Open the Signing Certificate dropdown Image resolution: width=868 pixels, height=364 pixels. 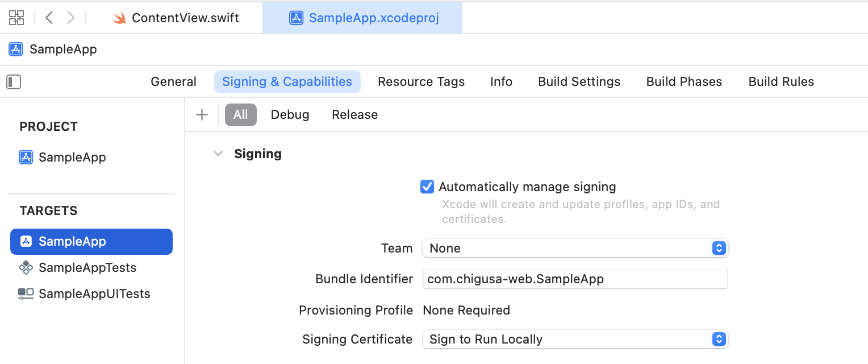click(575, 340)
